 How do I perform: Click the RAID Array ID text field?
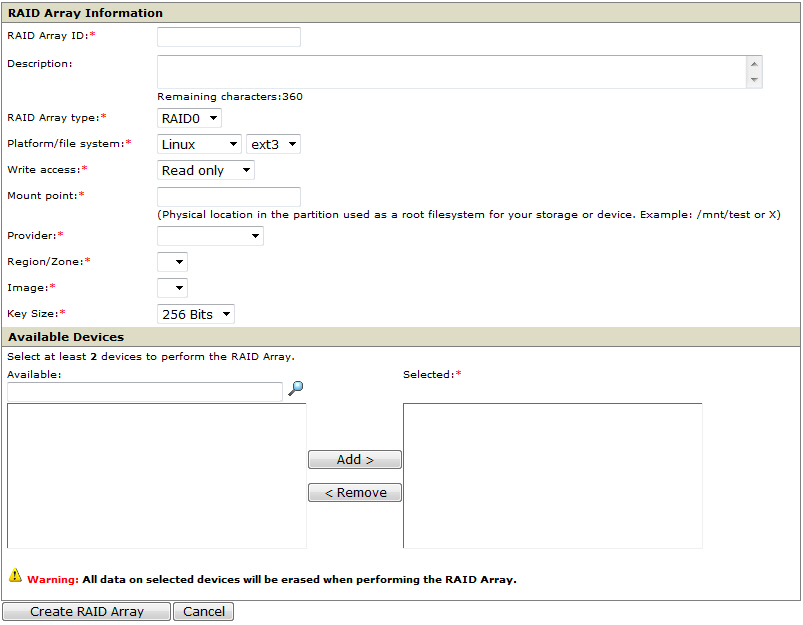(x=229, y=37)
